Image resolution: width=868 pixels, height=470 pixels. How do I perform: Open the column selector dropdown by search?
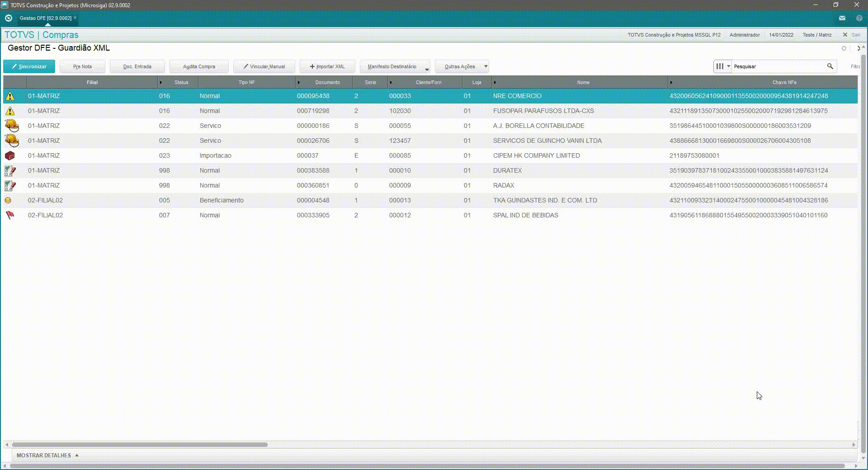722,66
